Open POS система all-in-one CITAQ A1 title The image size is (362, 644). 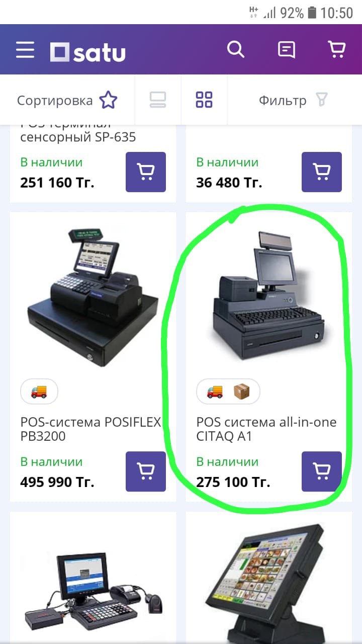tap(266, 429)
